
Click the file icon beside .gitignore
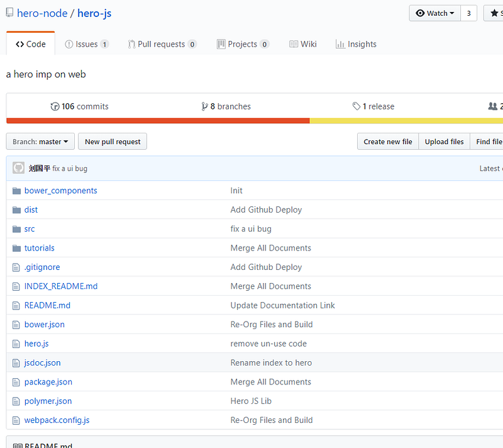tap(16, 267)
